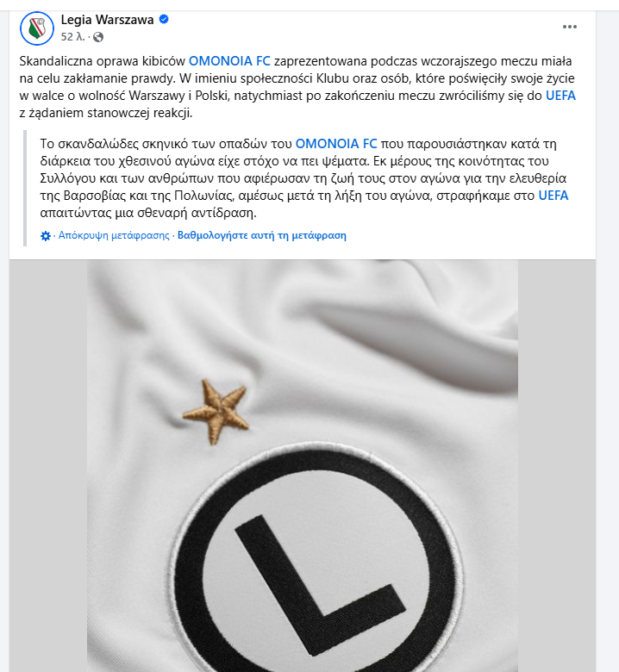The image size is (619, 672).
Task: Open the 52 λ. post timestamp
Action: pyautogui.click(x=73, y=37)
